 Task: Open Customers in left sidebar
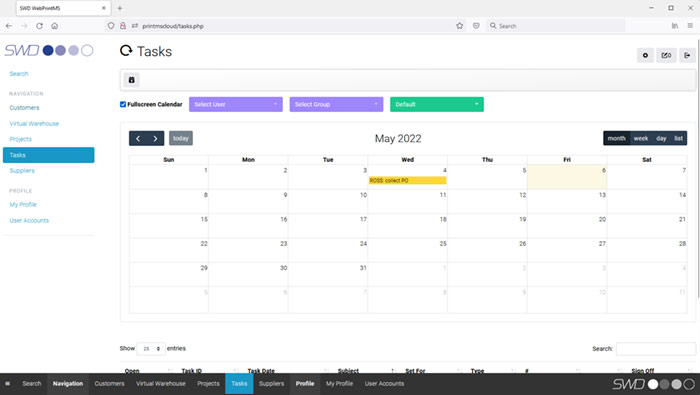24,108
